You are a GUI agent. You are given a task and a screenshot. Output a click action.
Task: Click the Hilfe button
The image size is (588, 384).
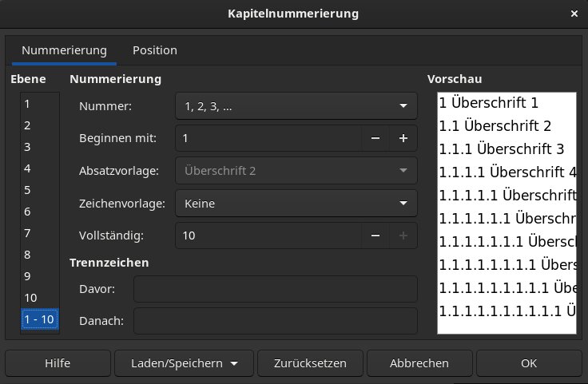(57, 363)
